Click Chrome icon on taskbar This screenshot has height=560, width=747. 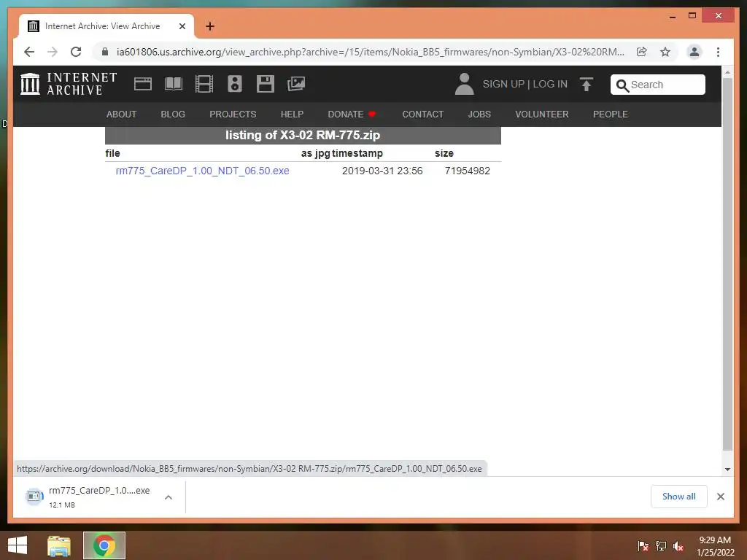pos(104,545)
